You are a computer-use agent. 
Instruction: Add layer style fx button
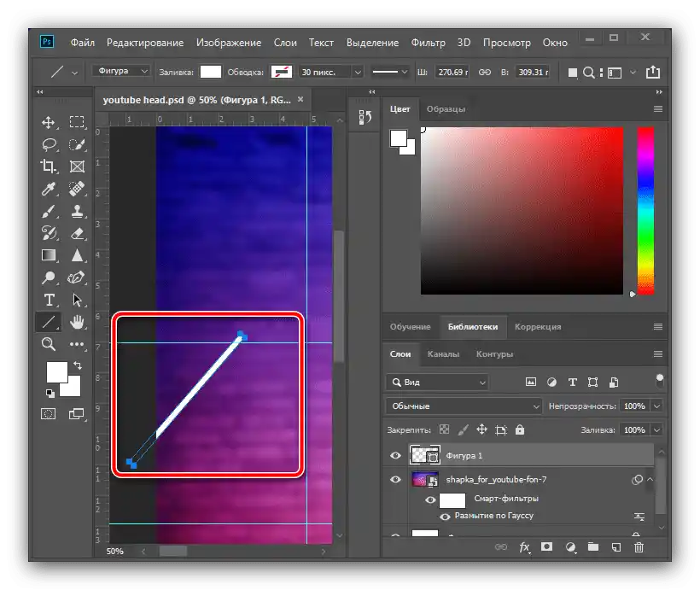(524, 547)
